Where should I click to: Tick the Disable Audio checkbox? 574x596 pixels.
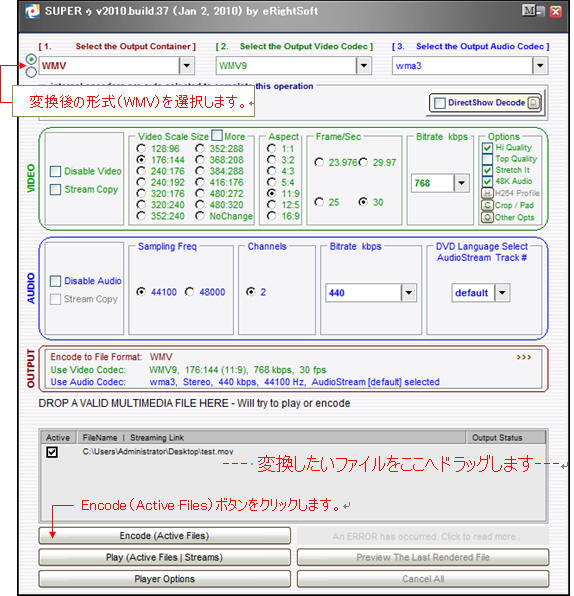[55, 281]
